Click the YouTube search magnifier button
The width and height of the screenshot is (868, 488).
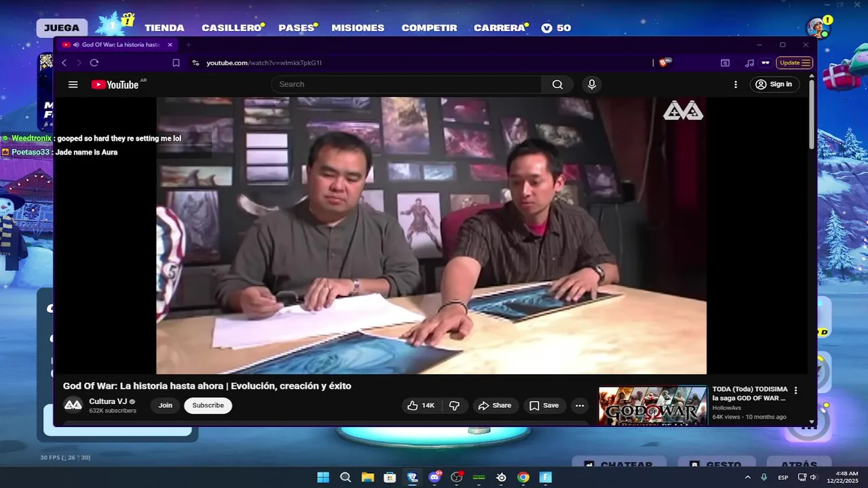point(557,85)
